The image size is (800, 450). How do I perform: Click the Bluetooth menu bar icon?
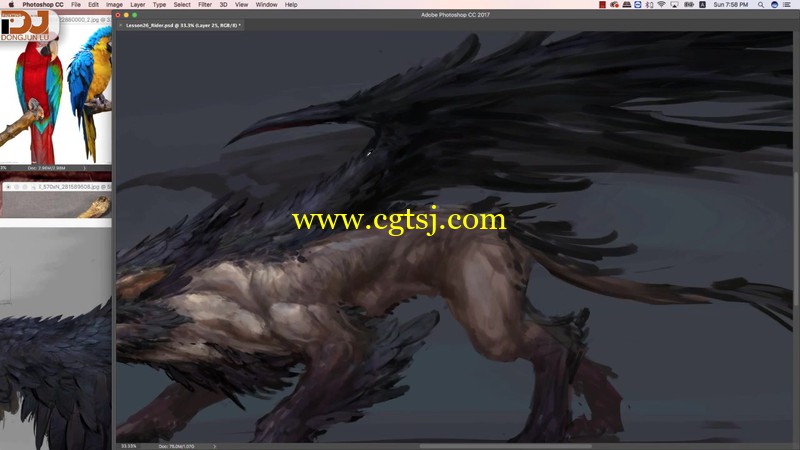pyautogui.click(x=649, y=5)
